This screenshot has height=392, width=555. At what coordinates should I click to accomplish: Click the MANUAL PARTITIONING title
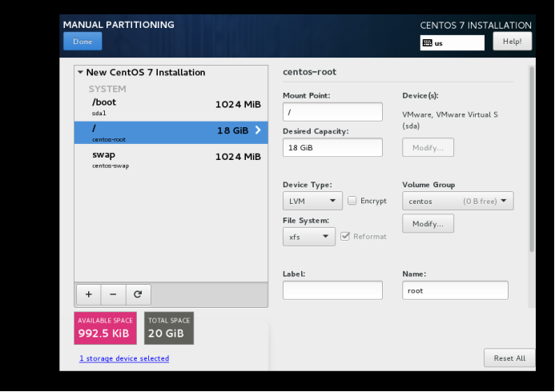pyautogui.click(x=119, y=25)
